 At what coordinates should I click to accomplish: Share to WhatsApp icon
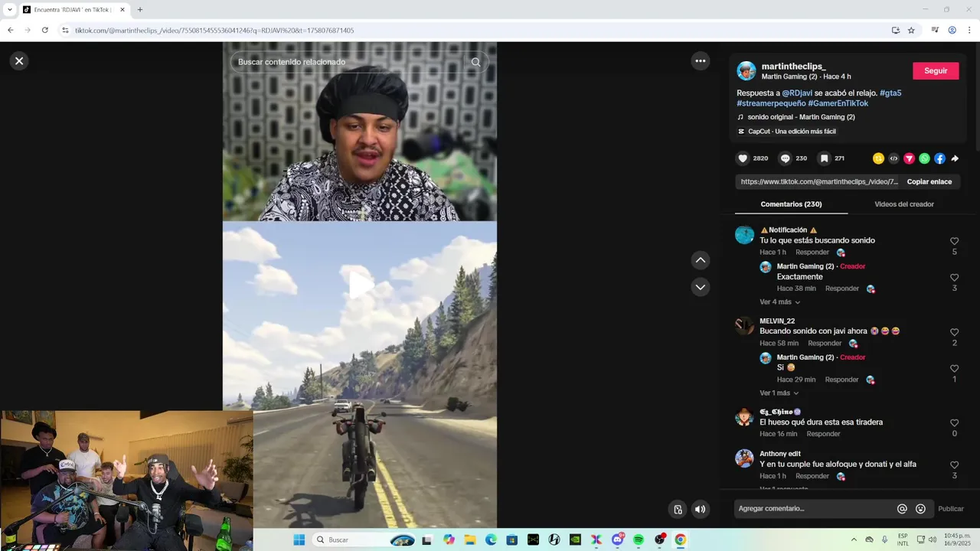924,158
